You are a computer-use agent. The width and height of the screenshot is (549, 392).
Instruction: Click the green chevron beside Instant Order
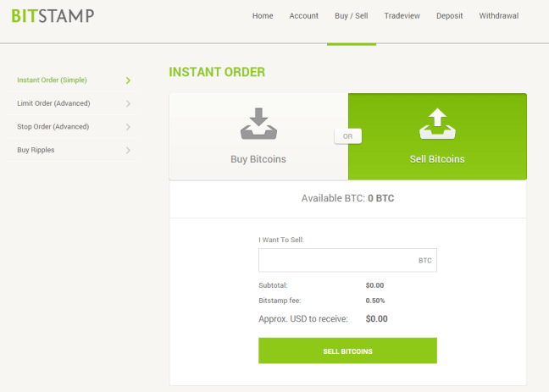(x=128, y=80)
